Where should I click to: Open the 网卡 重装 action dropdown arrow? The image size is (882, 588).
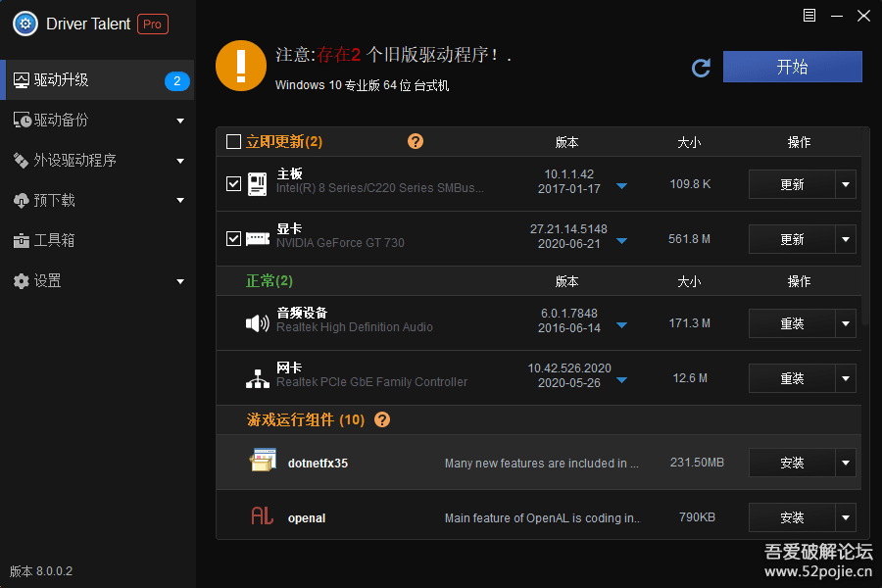pyautogui.click(x=846, y=378)
